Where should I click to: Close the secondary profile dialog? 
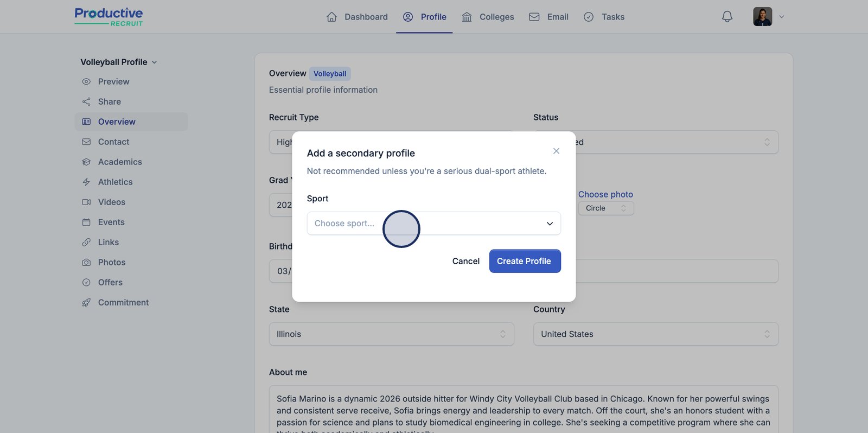click(556, 151)
